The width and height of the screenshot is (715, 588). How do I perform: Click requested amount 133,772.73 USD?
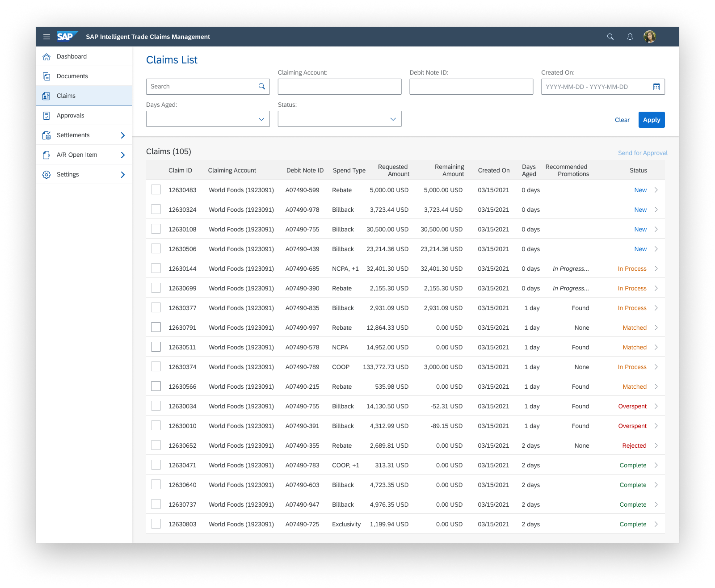[386, 367]
